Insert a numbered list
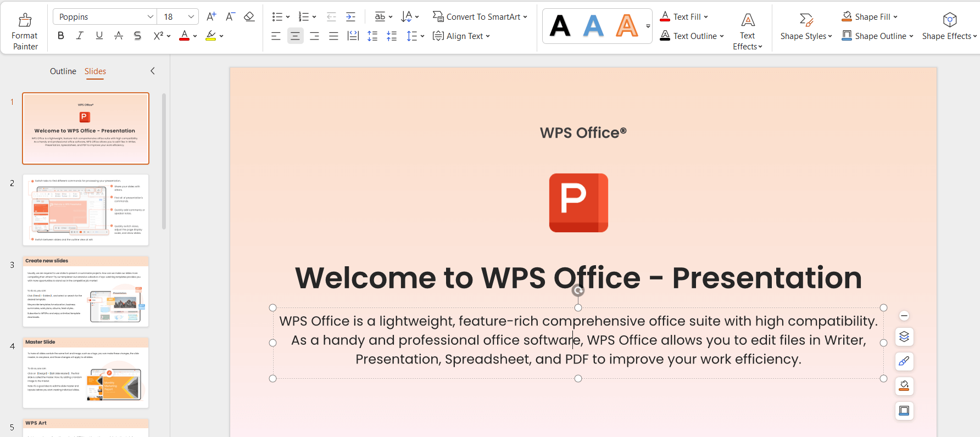 pyautogui.click(x=303, y=17)
